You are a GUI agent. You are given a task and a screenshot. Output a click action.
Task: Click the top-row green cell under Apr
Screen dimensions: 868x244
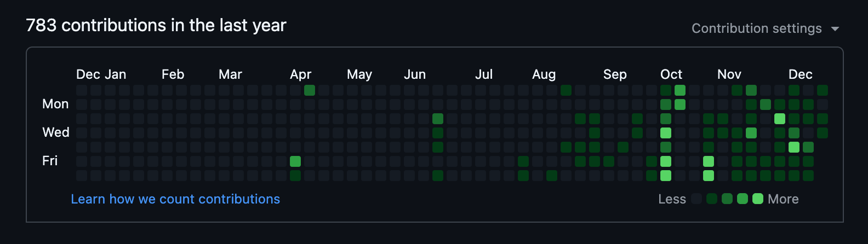click(x=310, y=90)
